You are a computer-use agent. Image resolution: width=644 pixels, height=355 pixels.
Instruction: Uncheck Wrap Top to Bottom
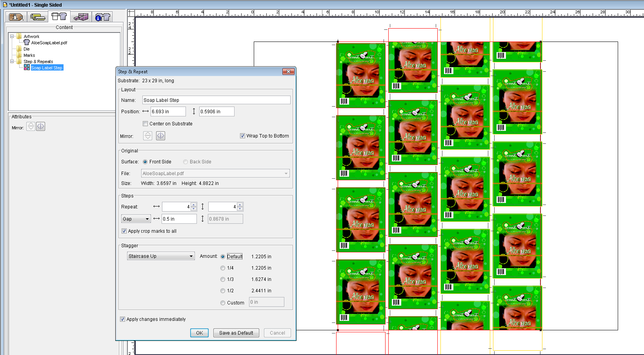click(242, 136)
